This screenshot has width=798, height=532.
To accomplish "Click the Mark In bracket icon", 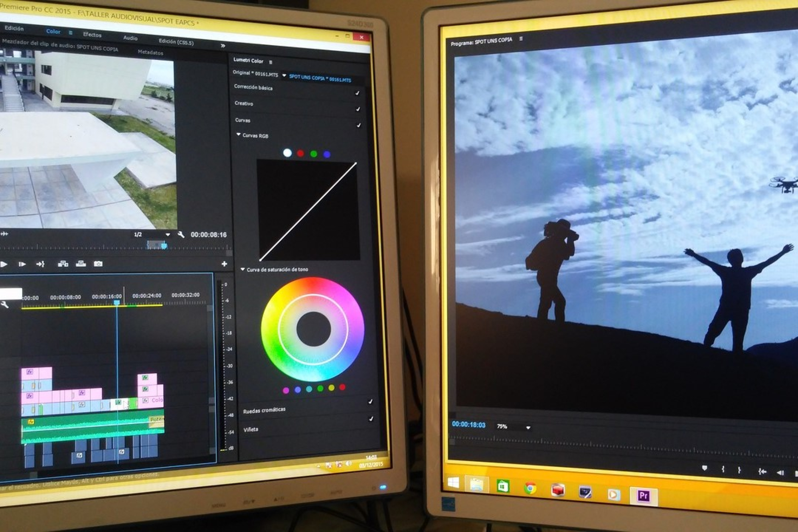I will 723,469.
